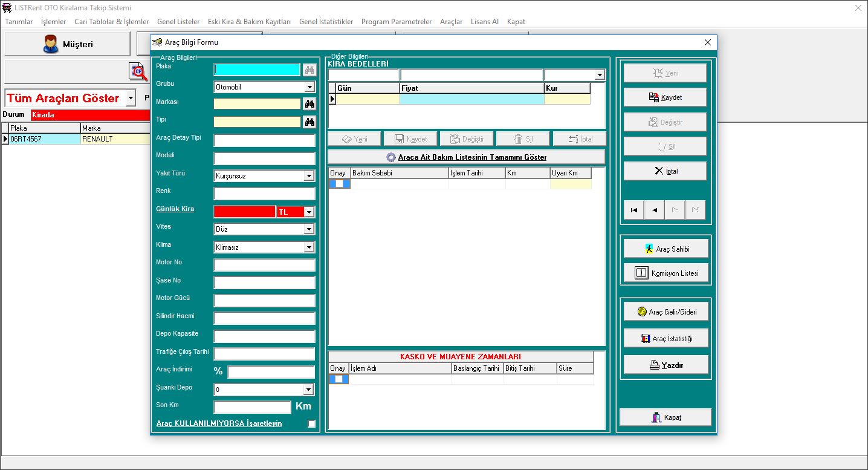868x470 pixels.
Task: Click Yazdır print button
Action: [666, 365]
